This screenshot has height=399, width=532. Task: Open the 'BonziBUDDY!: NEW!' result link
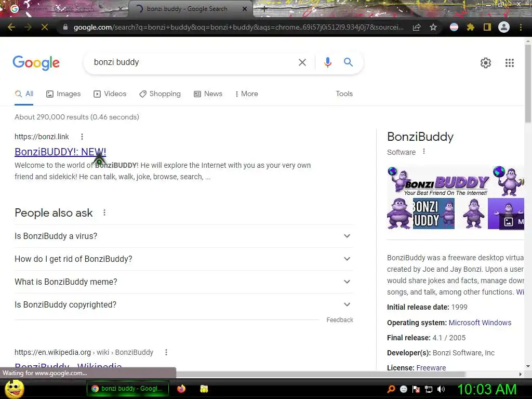(x=60, y=152)
